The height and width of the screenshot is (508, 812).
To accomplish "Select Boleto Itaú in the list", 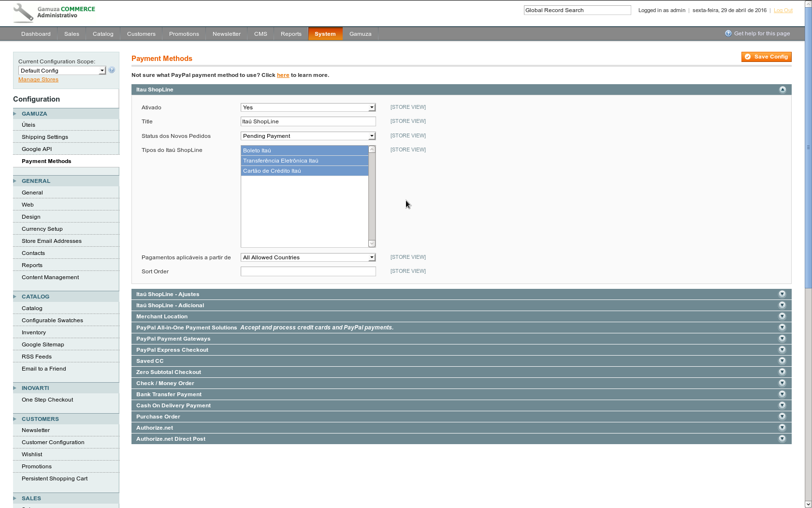I will click(x=304, y=150).
